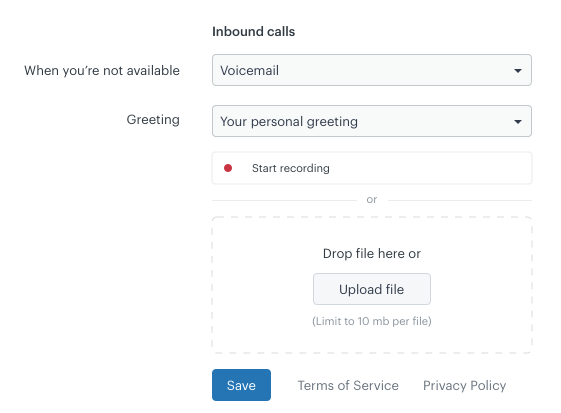
Task: Click the Voicemail dropdown arrow
Action: [x=517, y=71]
